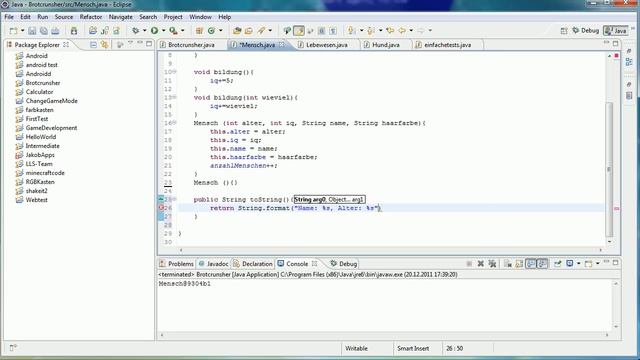Click the Clear Console icon
This screenshot has width=640, height=360.
tap(508, 264)
